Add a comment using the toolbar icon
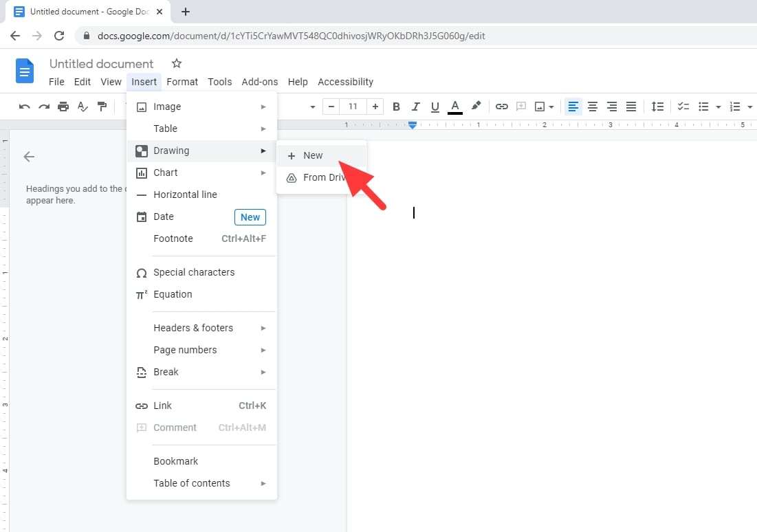This screenshot has height=532, width=757. click(x=520, y=107)
